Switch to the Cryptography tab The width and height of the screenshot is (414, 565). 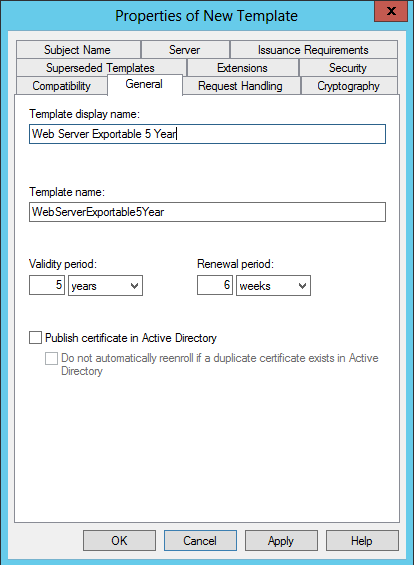point(349,86)
